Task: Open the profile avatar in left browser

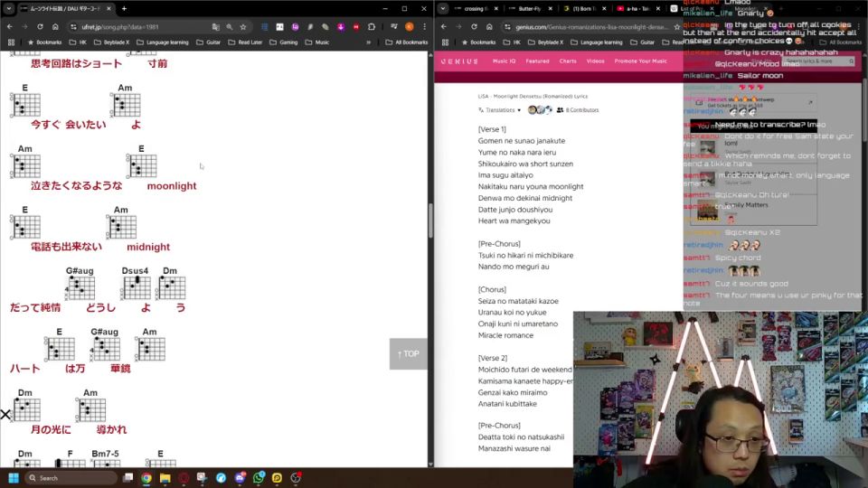Action: click(409, 26)
